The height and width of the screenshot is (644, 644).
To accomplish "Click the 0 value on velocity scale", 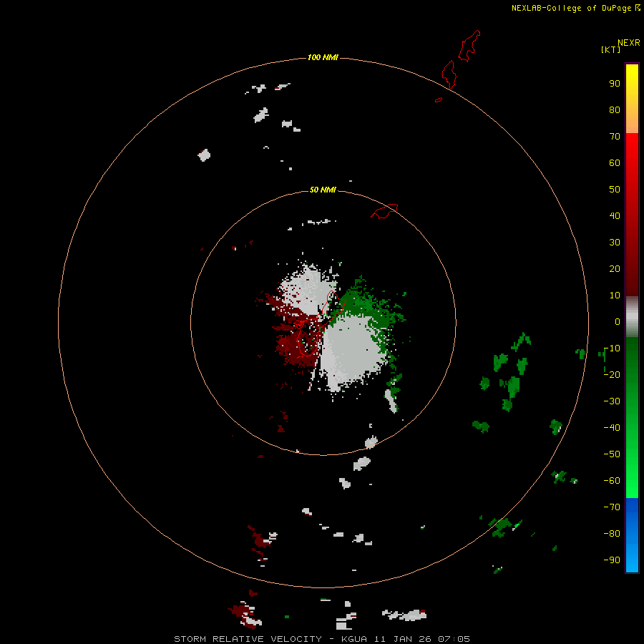I will pyautogui.click(x=618, y=322).
